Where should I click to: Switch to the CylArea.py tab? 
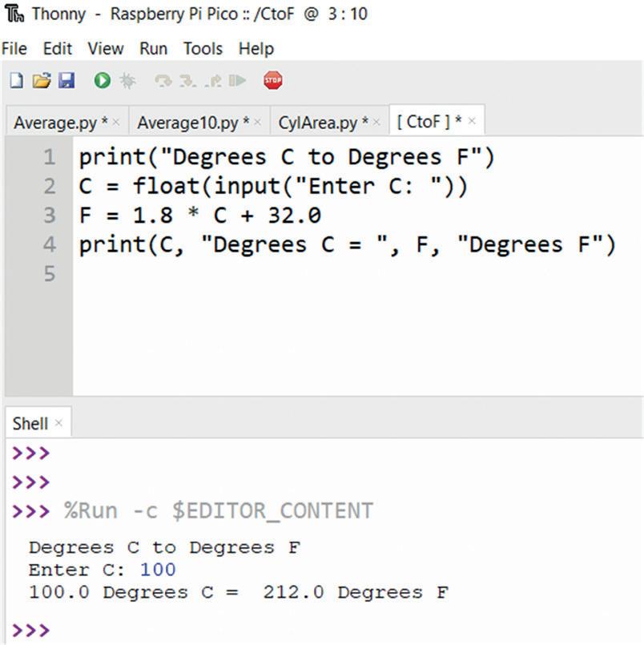pos(324,123)
